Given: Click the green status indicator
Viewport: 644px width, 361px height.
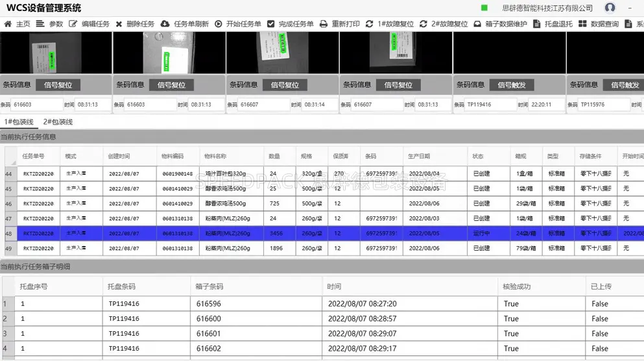Looking at the screenshot, I should click(x=484, y=8).
